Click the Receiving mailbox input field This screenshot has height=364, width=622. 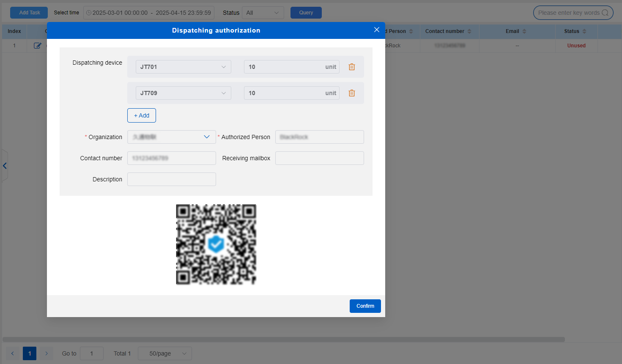tap(319, 158)
